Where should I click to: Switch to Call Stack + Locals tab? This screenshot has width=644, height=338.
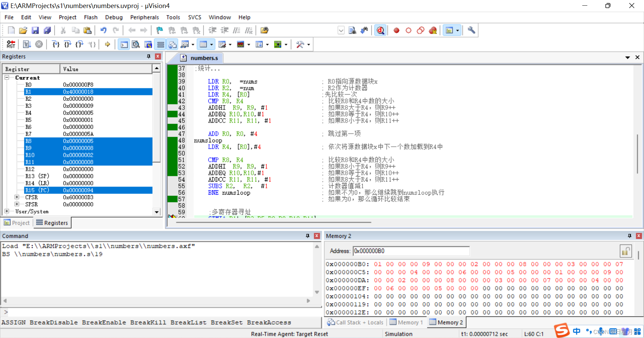(355, 322)
